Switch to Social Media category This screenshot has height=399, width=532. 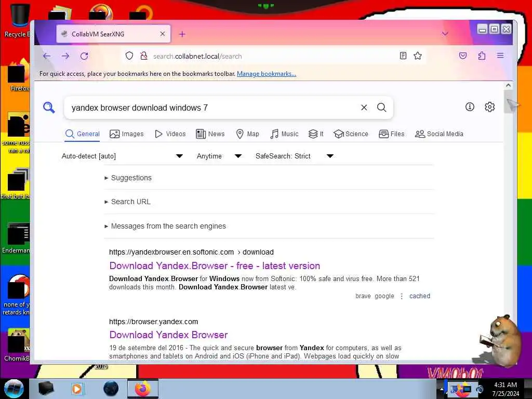[439, 134]
